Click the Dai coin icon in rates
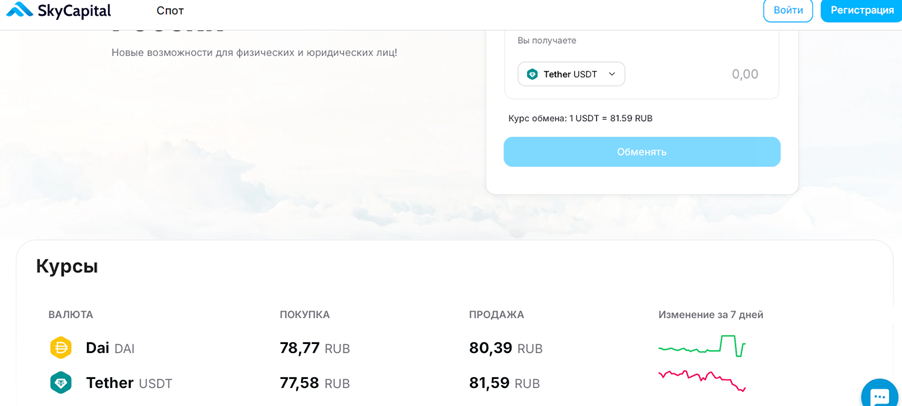 [61, 348]
